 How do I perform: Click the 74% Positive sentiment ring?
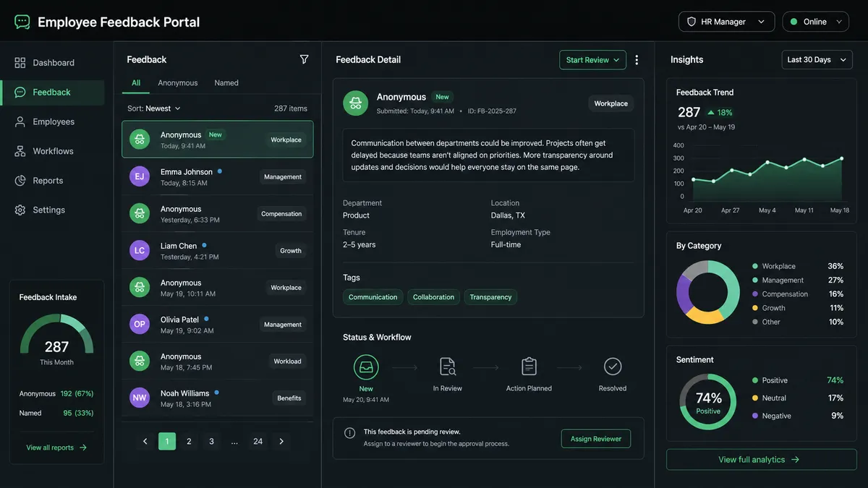708,402
